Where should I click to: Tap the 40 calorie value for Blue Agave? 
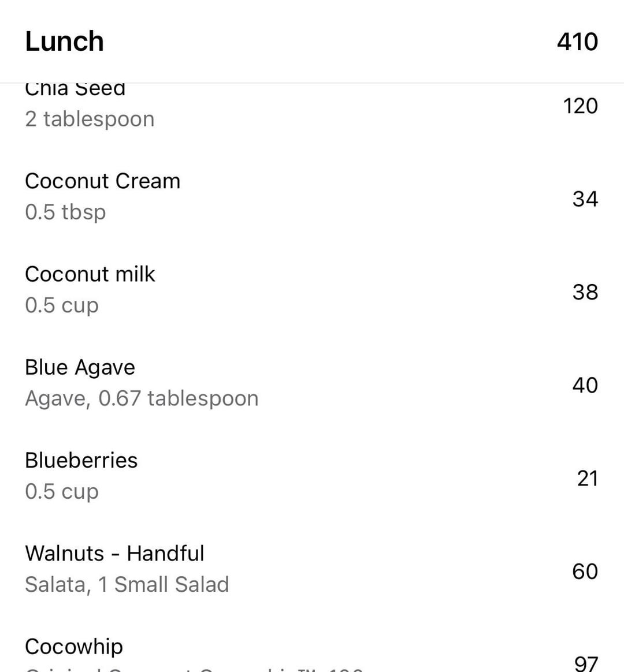[585, 385]
